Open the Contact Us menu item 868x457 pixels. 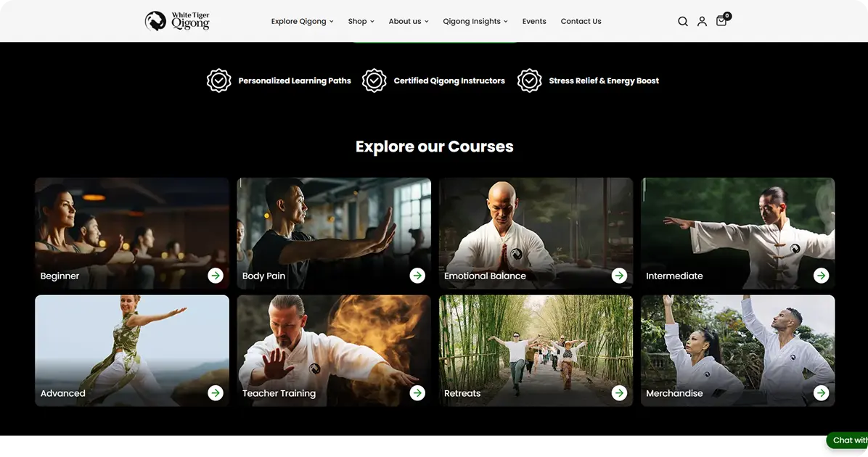click(x=581, y=22)
